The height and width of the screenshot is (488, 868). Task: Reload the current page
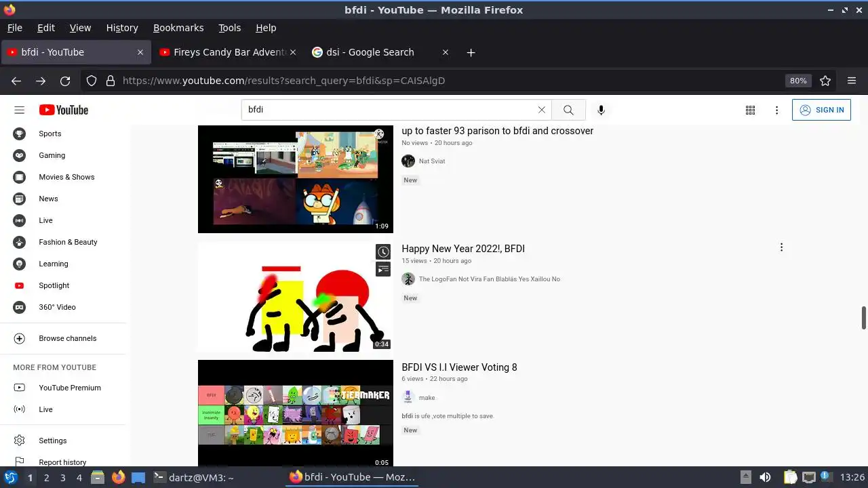tap(65, 81)
